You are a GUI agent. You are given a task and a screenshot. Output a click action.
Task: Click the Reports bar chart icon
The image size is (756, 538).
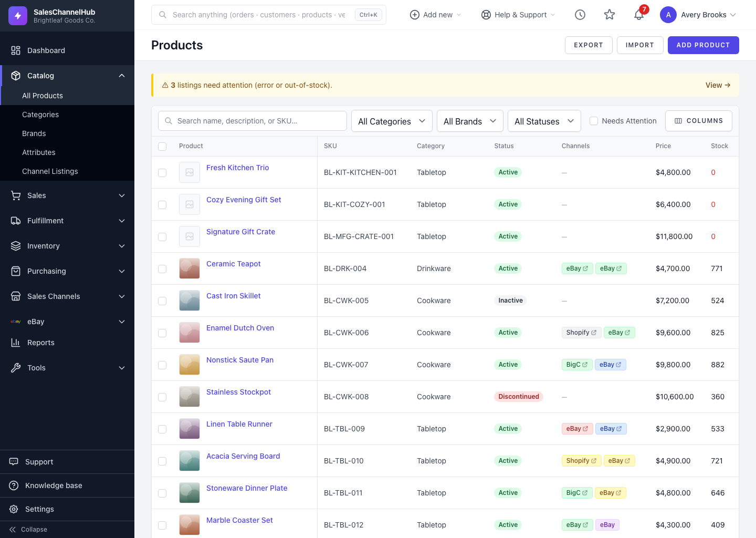click(x=16, y=343)
